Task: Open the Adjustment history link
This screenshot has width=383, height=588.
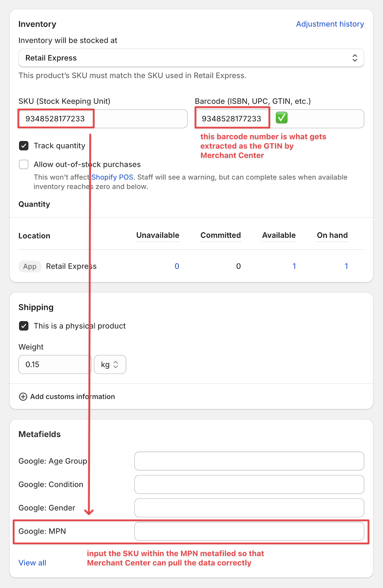Action: tap(330, 24)
